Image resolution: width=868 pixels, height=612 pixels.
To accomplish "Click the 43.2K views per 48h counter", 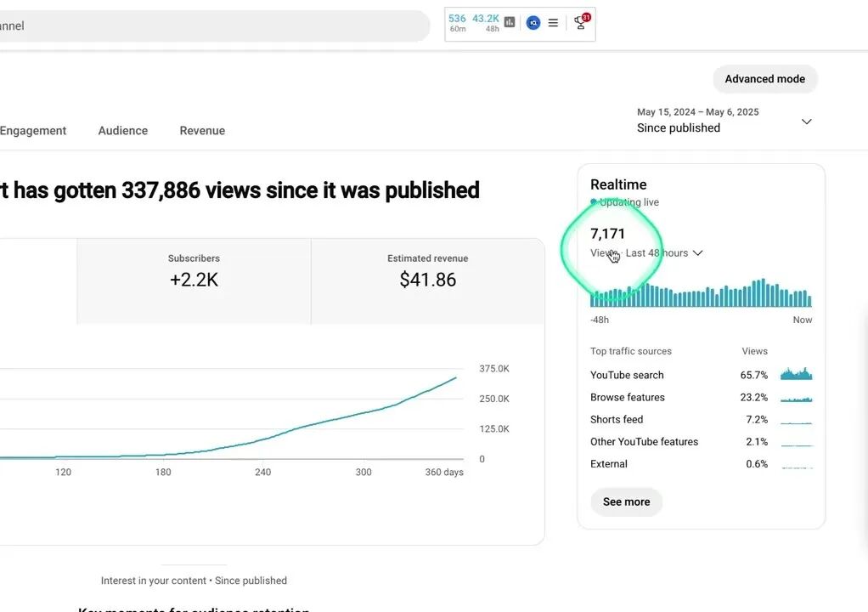I will pyautogui.click(x=483, y=22).
